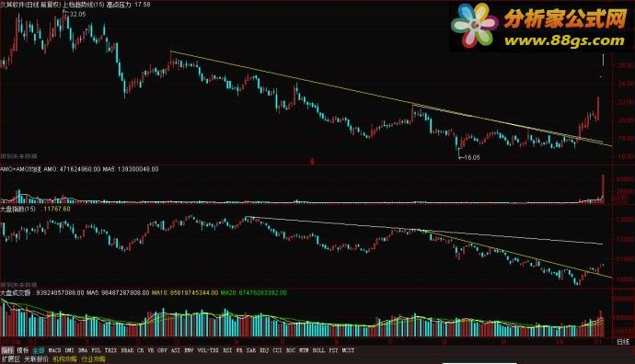Image resolution: width=635 pixels, height=364 pixels.
Task: Click the green MA20 value in turnover panel
Action: pyautogui.click(x=253, y=292)
